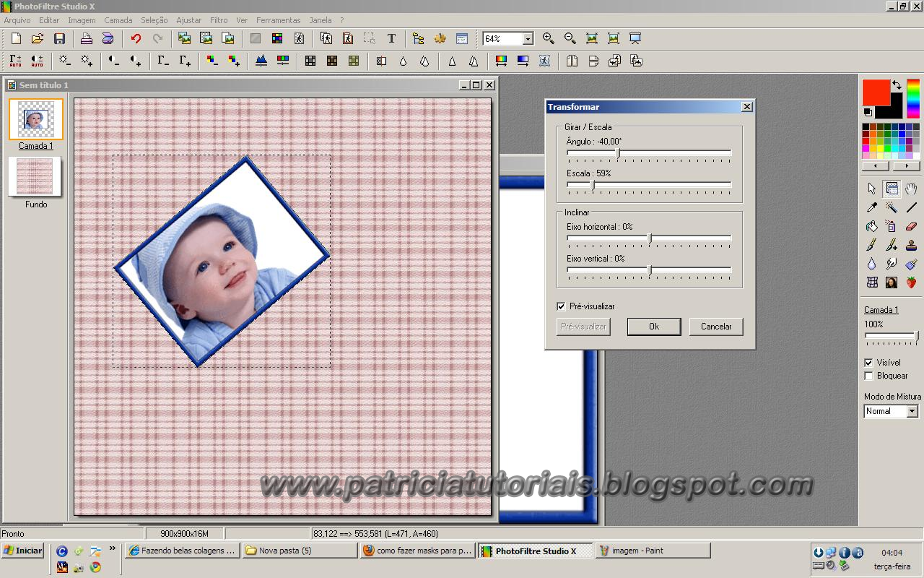Choose the Airbrush tool
Screen dimensions: 924x578
point(890,226)
